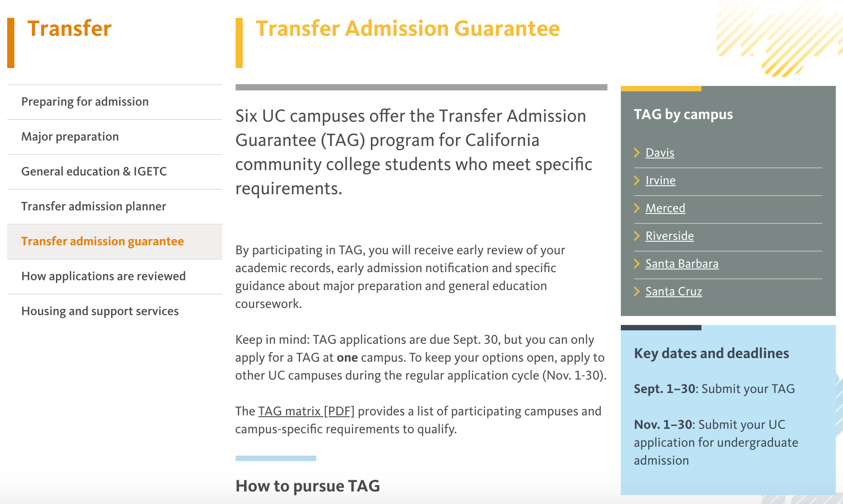The width and height of the screenshot is (843, 504).
Task: Open the Santa Barbara TAG link
Action: [682, 264]
